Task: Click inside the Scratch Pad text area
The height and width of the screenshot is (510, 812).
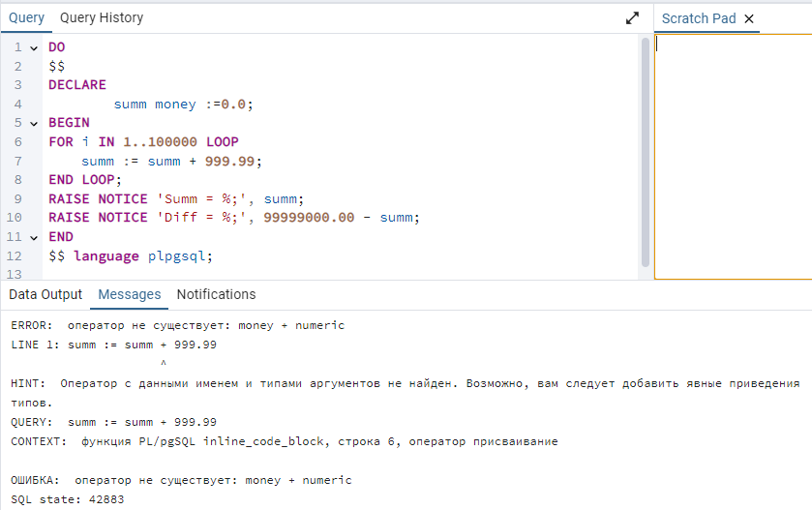Action: pyautogui.click(x=734, y=157)
